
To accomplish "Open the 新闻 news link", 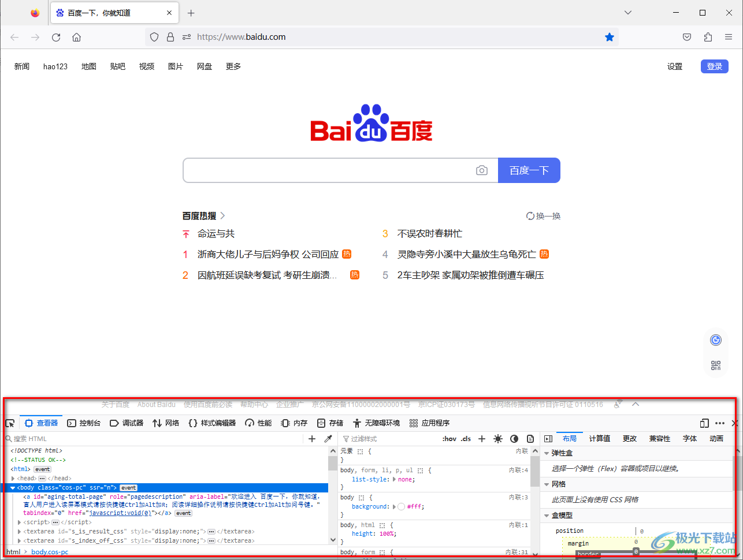I will [x=22, y=66].
